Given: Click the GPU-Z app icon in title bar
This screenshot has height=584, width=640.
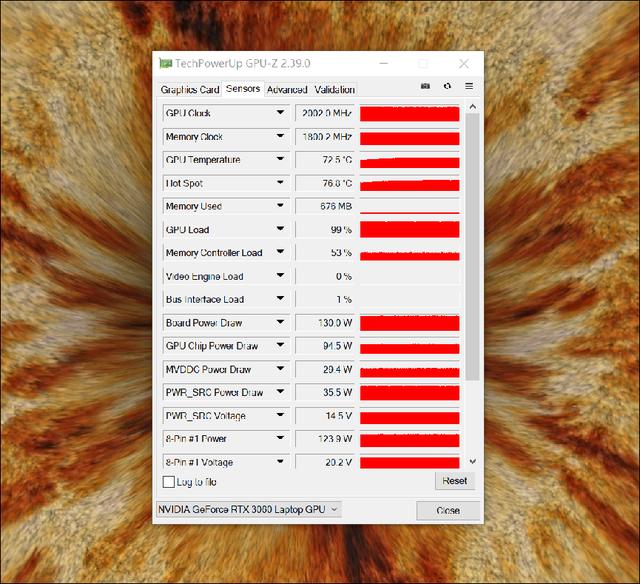Looking at the screenshot, I should tap(165, 63).
